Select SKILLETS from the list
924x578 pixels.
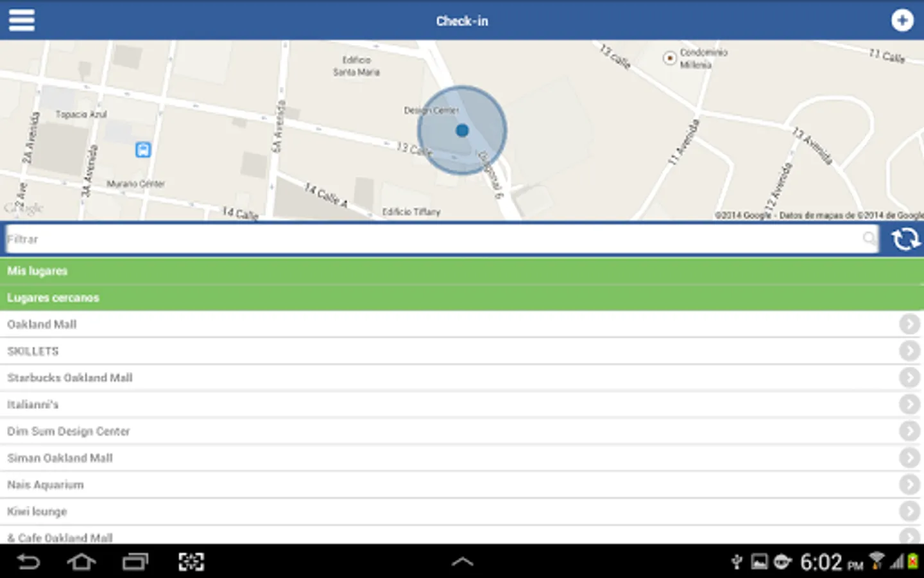[462, 351]
